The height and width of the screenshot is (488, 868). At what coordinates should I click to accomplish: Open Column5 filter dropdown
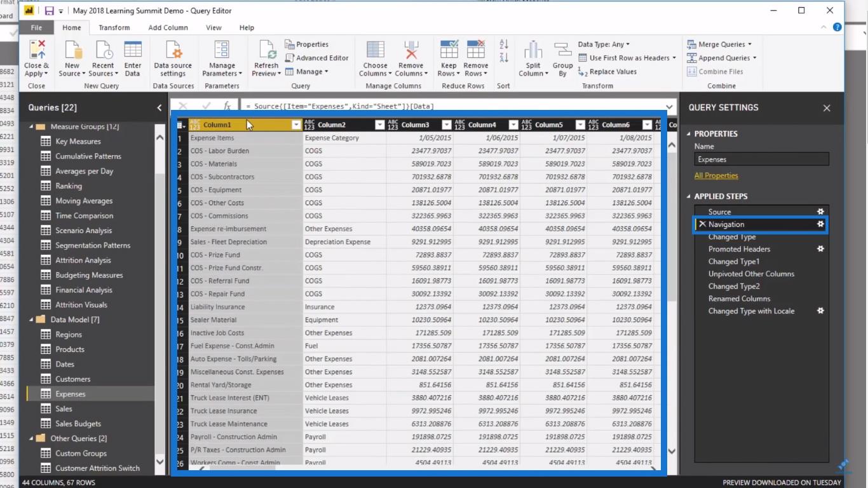tap(580, 125)
